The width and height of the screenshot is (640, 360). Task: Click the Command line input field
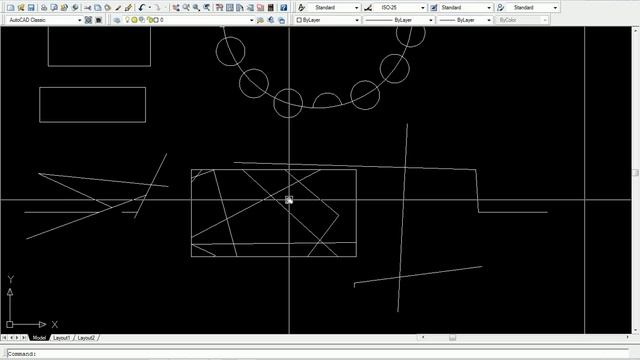(x=318, y=353)
